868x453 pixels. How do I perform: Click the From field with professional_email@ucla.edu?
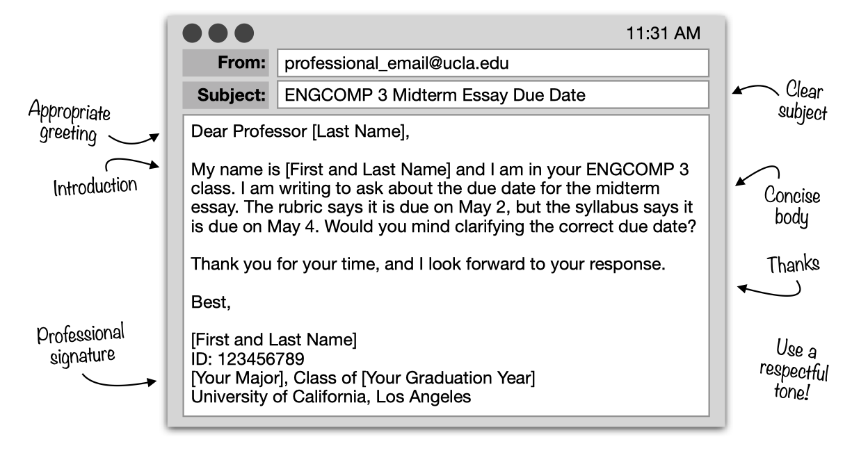point(493,63)
